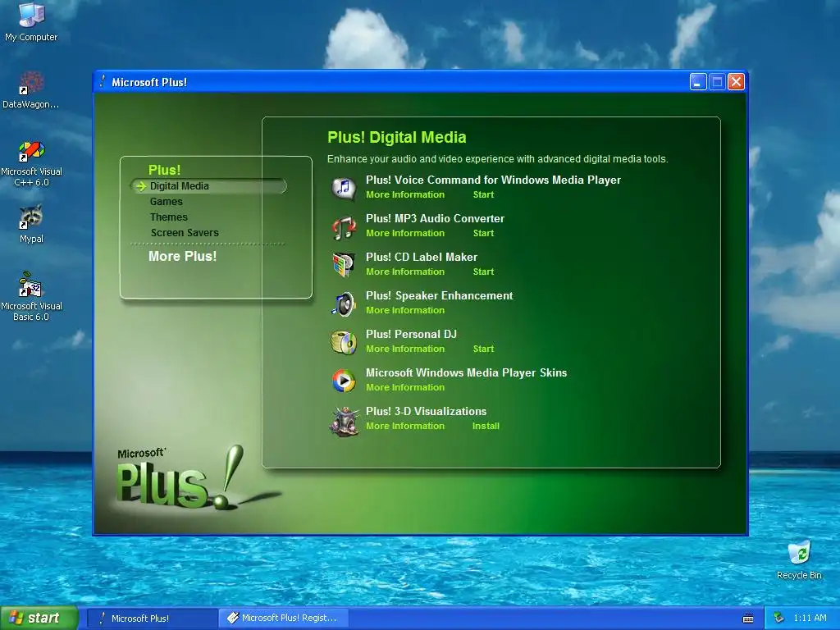This screenshot has height=630, width=840.
Task: Click the Personal DJ disc icon
Action: pos(344,342)
